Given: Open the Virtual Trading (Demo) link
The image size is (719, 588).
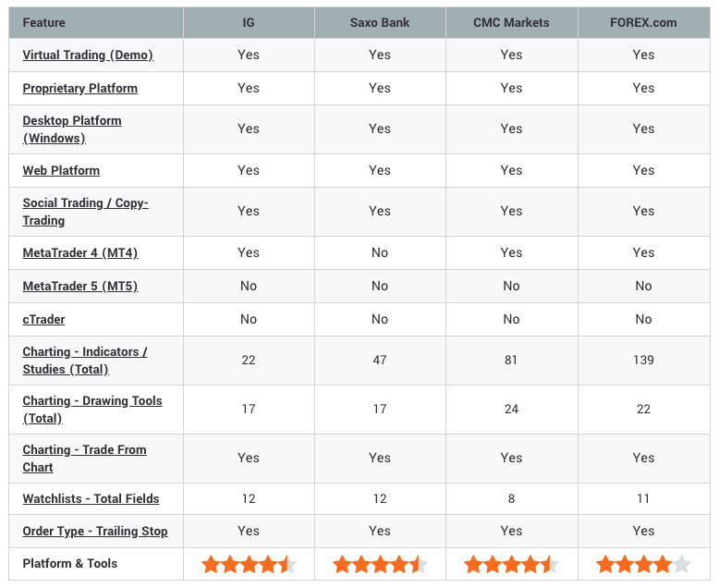Looking at the screenshot, I should [x=88, y=55].
